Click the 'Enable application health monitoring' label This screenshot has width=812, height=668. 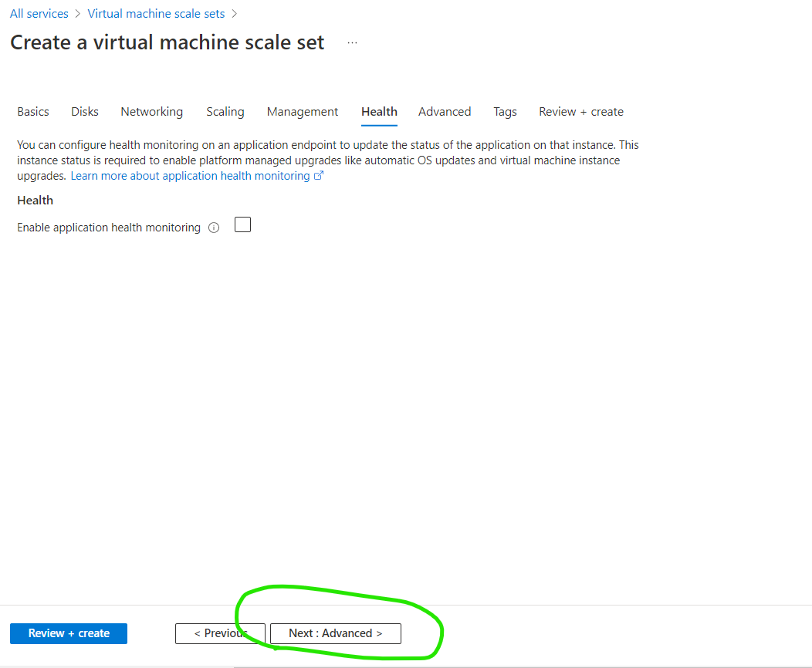[109, 228]
